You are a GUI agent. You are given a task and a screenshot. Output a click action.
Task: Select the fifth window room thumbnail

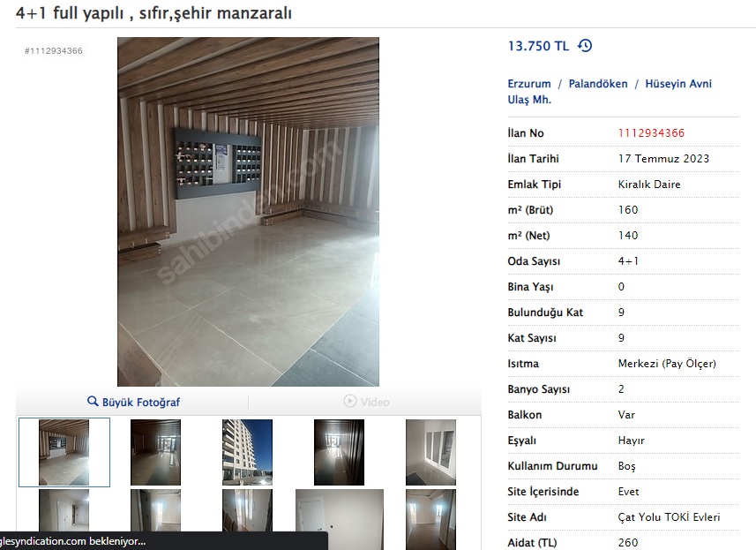(430, 452)
